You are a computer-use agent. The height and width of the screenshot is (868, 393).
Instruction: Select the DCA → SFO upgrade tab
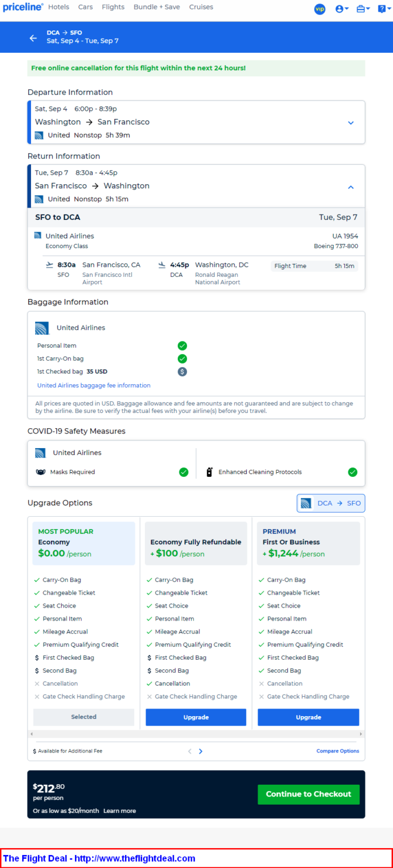pyautogui.click(x=331, y=503)
